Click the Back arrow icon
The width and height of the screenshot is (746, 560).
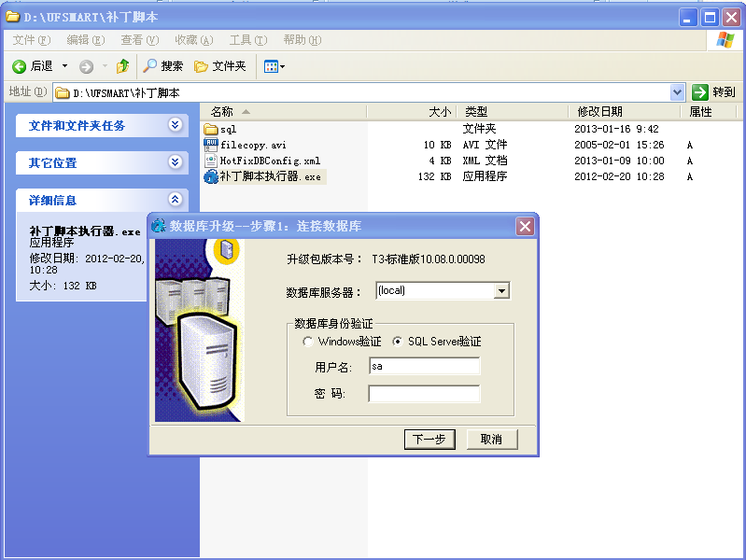(x=19, y=66)
